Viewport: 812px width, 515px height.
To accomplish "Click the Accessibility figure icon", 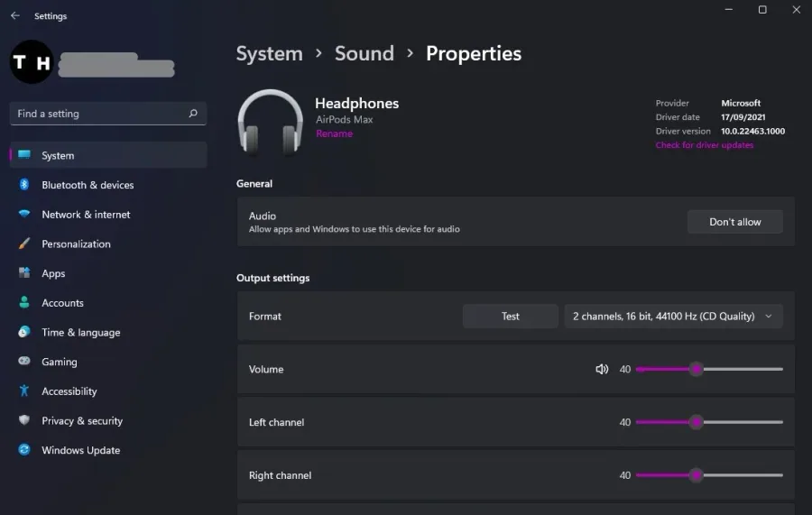I will click(24, 391).
